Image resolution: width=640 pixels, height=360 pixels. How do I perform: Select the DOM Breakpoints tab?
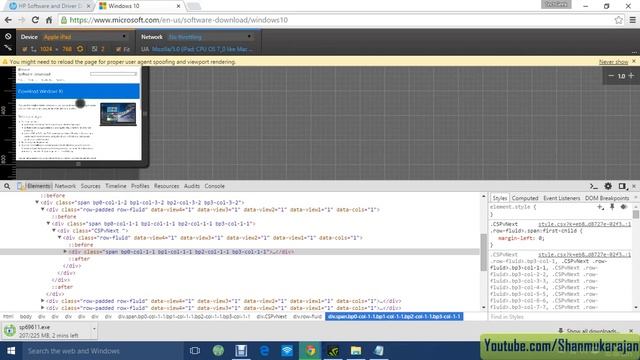(x=607, y=198)
